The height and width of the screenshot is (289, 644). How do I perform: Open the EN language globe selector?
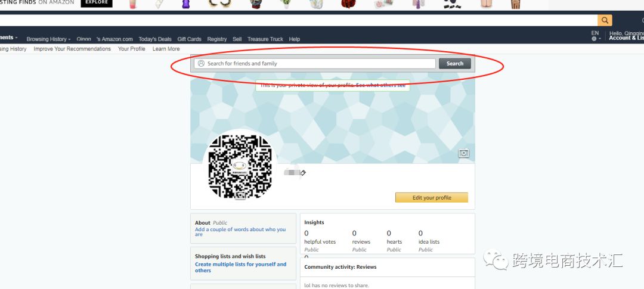point(596,36)
